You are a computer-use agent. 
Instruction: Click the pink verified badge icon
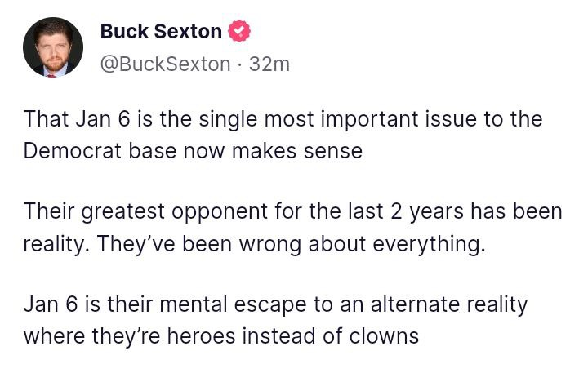click(238, 32)
